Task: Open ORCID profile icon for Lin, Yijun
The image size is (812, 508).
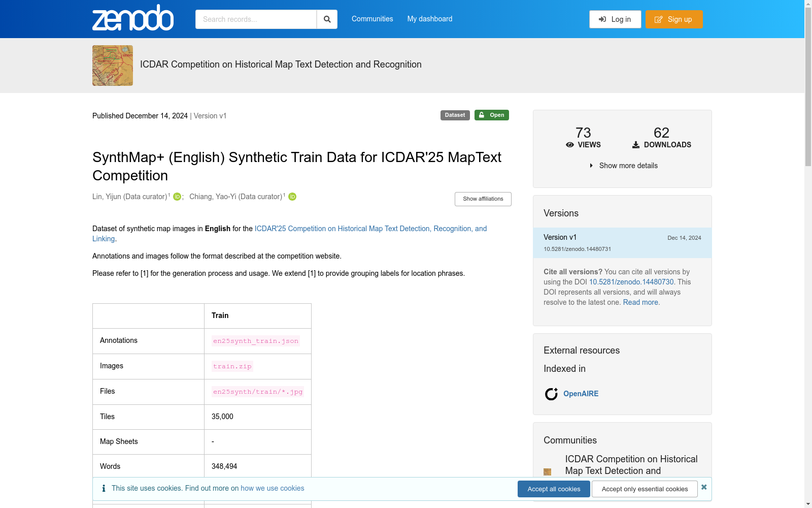Action: point(177,197)
